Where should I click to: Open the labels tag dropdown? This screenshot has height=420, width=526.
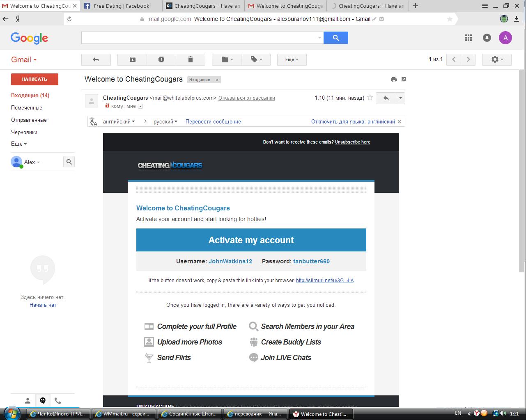256,59
